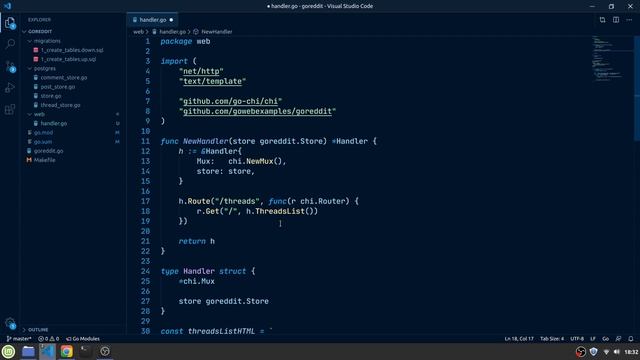Open 1_create_tables.down.sql file
Image resolution: width=640 pixels, height=360 pixels.
point(72,50)
